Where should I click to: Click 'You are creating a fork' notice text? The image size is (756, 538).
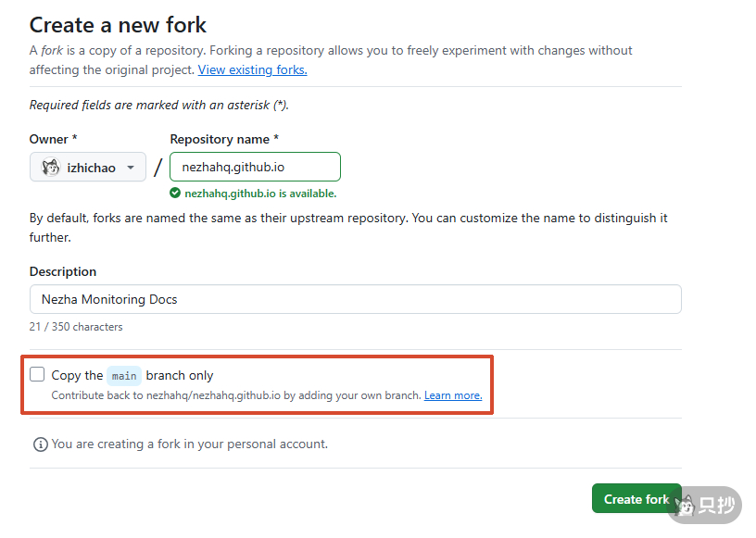190,444
